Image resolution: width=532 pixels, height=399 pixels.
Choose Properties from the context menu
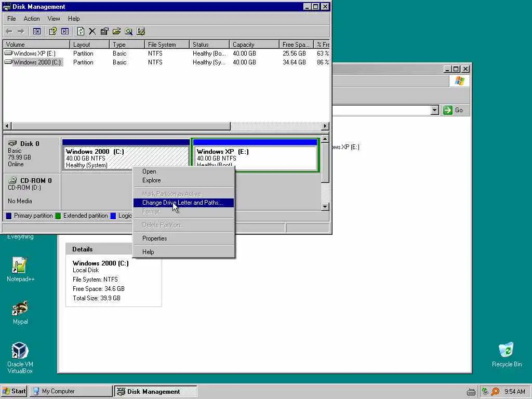(x=183, y=238)
